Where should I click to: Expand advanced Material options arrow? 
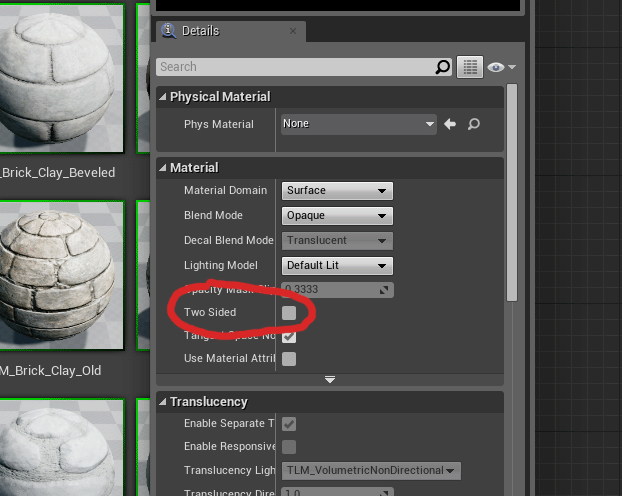pyautogui.click(x=330, y=379)
